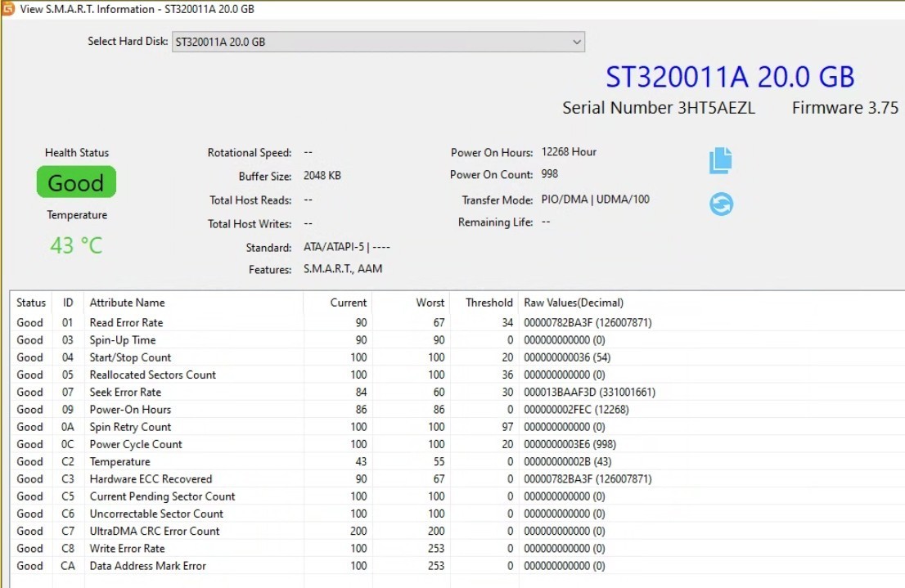
Task: Click the 43 °C temperature reading
Action: point(76,246)
